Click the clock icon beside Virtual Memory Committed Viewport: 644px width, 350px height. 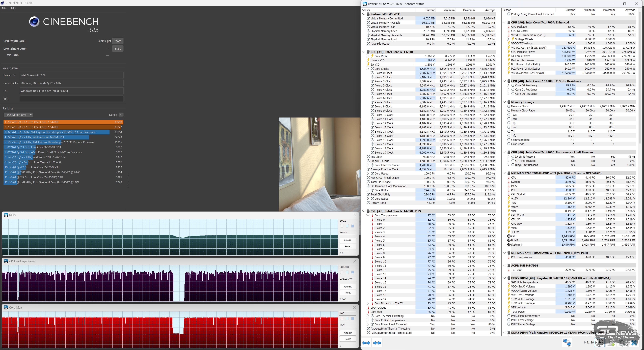tap(368, 18)
